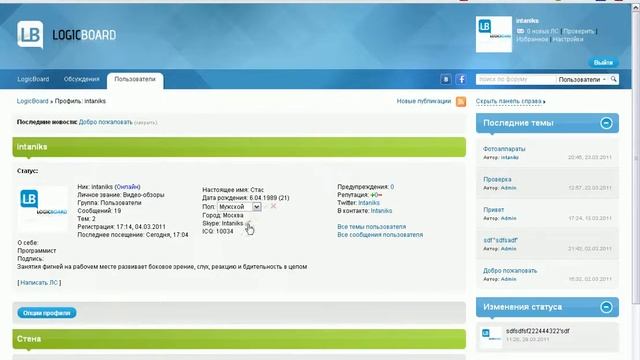Click the search magnifier icon

pyautogui.click(x=613, y=79)
